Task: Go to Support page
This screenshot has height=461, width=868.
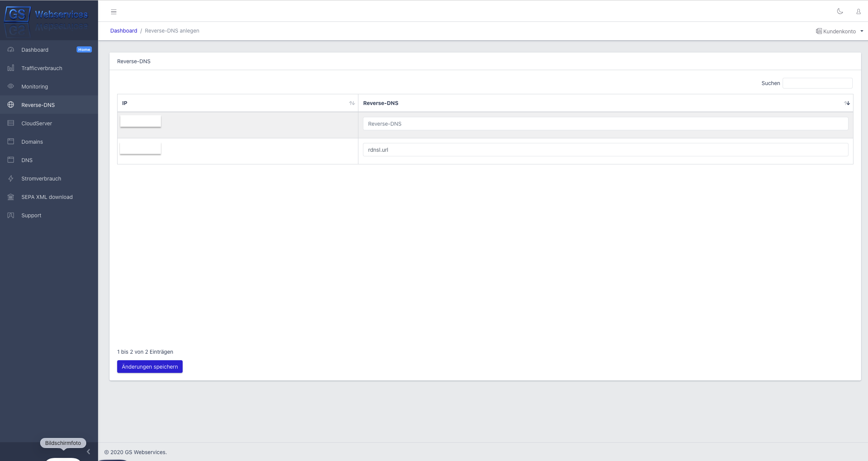Action: pos(49,215)
